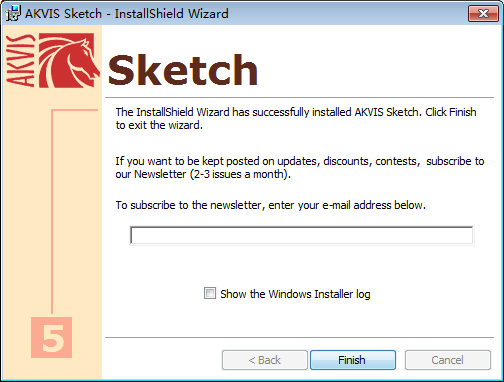The width and height of the screenshot is (504, 382).
Task: Focus the newsletter e-mail address field
Action: pos(302,235)
